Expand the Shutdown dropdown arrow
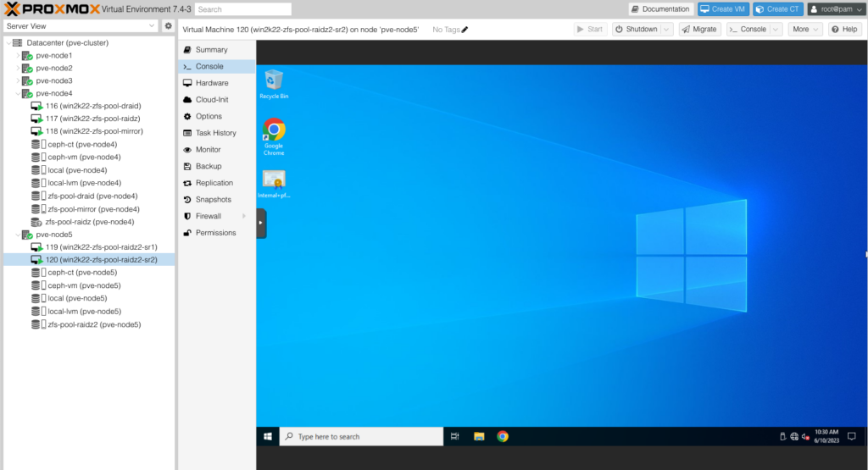 666,30
